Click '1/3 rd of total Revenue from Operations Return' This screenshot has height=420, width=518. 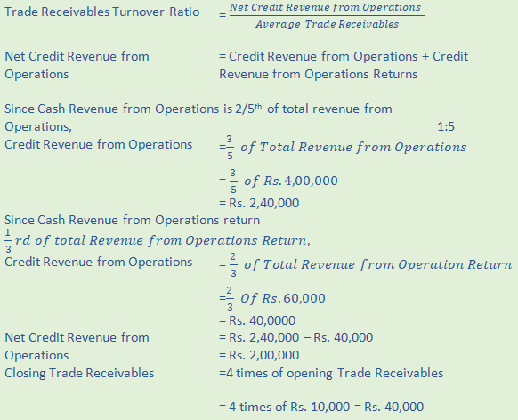[158, 241]
